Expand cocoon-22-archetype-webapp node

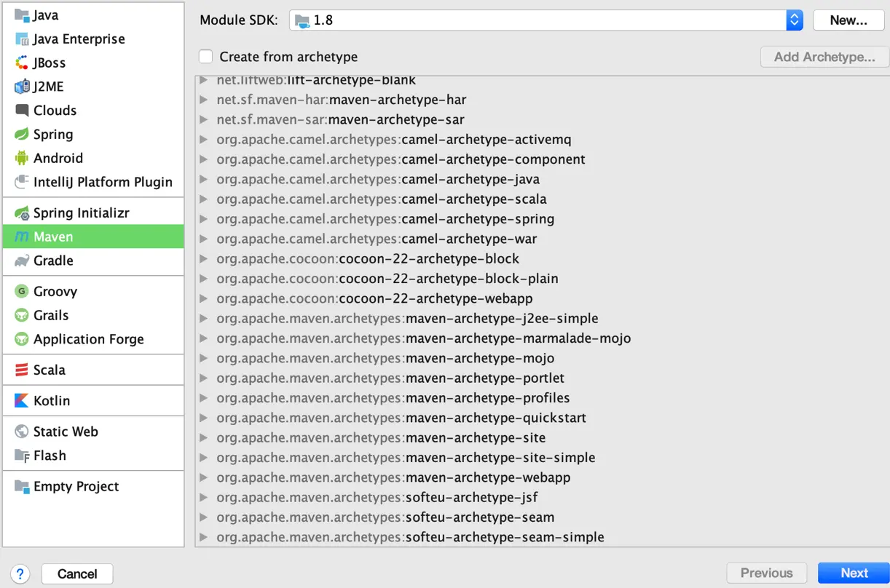click(203, 299)
